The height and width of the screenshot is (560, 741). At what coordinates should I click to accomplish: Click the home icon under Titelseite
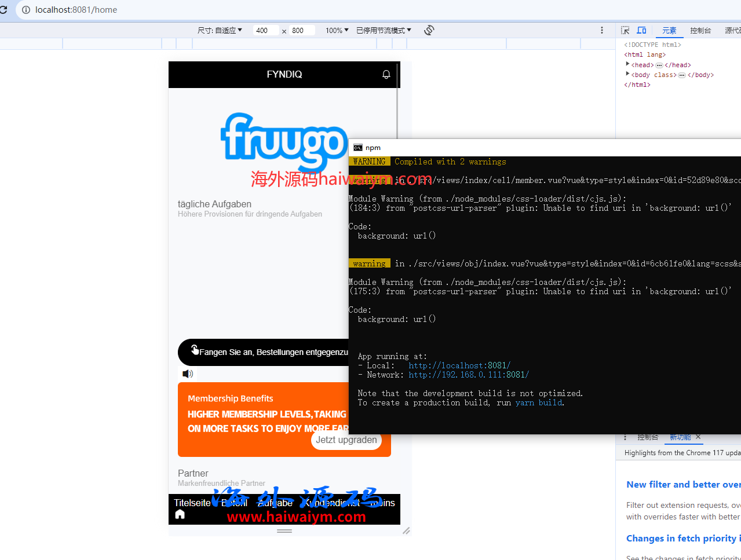click(180, 514)
